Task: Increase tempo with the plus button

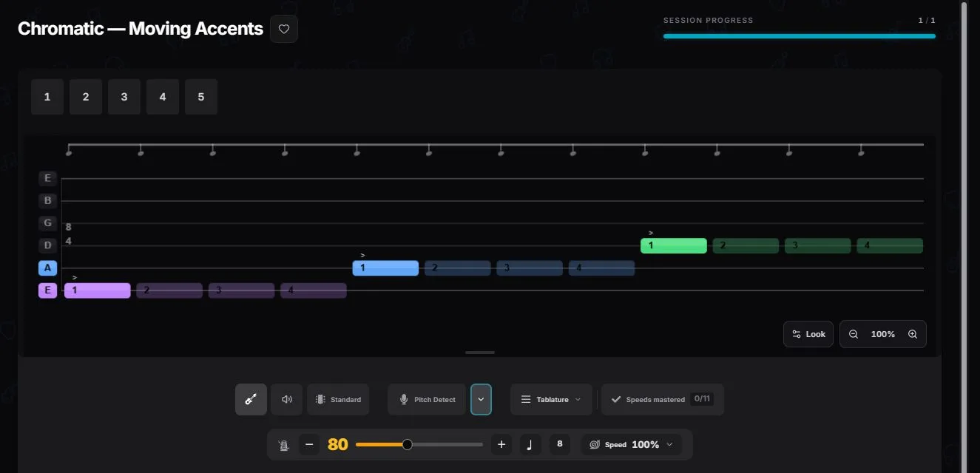Action: pyautogui.click(x=501, y=444)
